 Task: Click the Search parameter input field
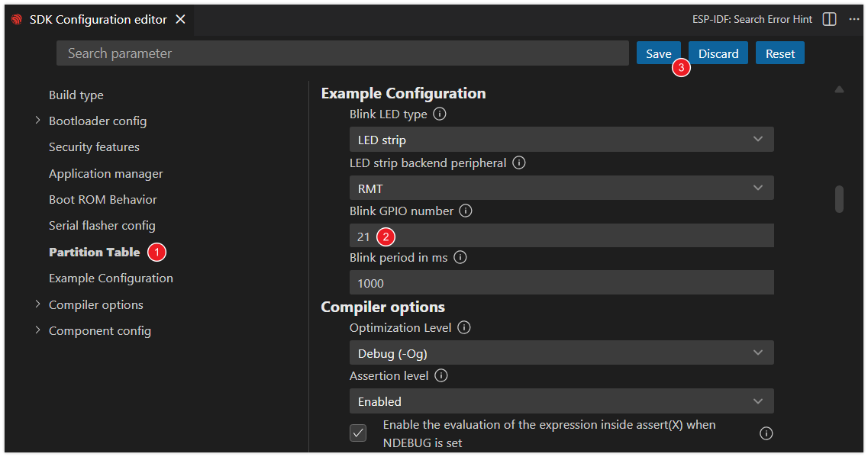[342, 53]
